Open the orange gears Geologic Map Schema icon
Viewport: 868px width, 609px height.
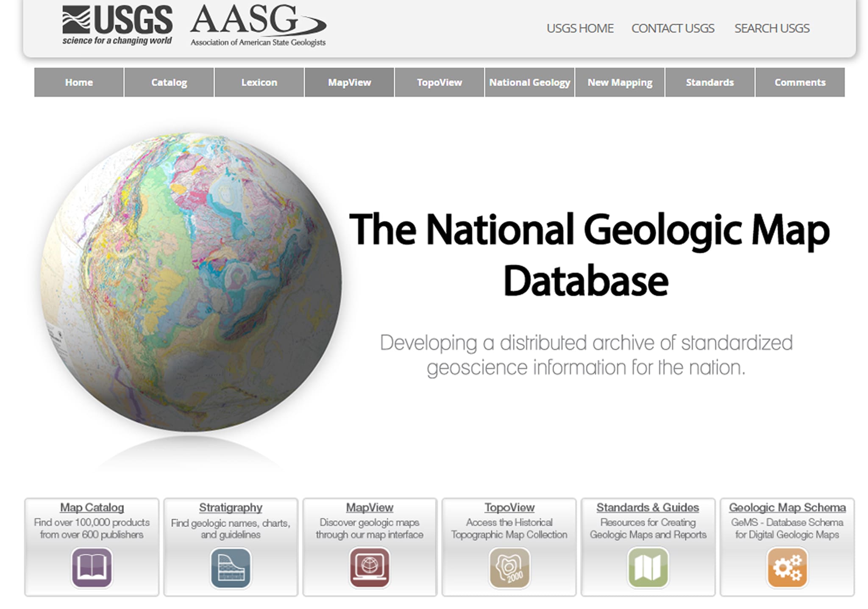point(787,567)
